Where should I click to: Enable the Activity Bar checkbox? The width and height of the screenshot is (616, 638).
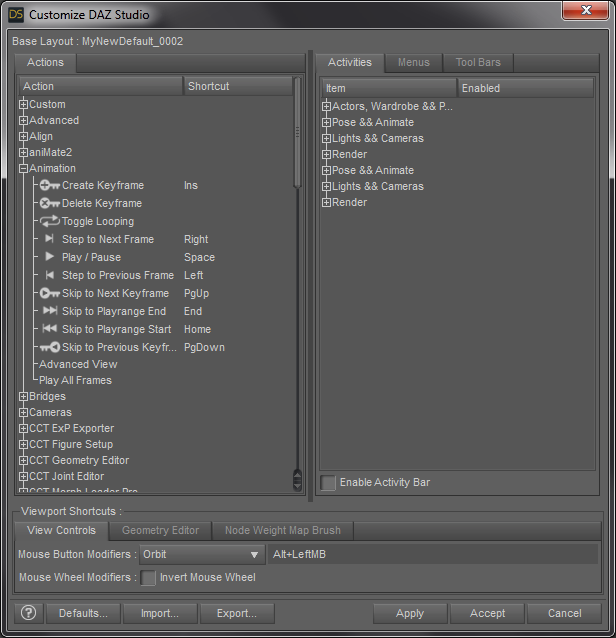328,483
